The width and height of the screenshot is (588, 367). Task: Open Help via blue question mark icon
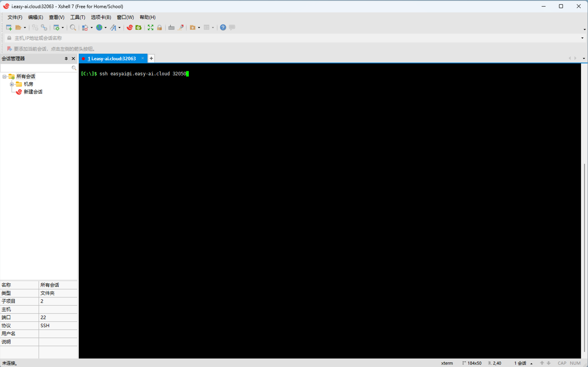pos(223,27)
